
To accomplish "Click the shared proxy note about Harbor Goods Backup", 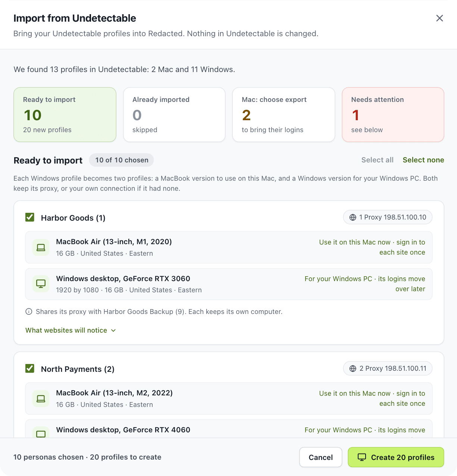I will tap(159, 312).
